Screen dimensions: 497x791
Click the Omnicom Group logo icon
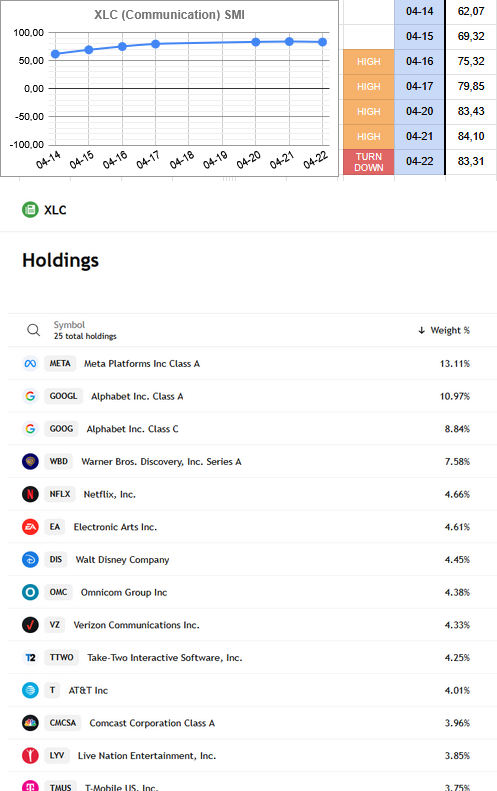30,592
